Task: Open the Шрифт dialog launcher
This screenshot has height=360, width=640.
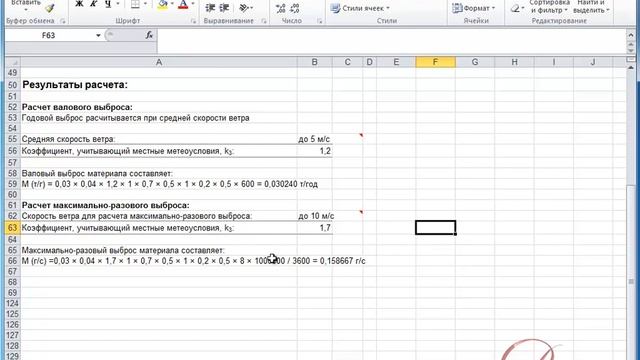Action: click(x=193, y=21)
